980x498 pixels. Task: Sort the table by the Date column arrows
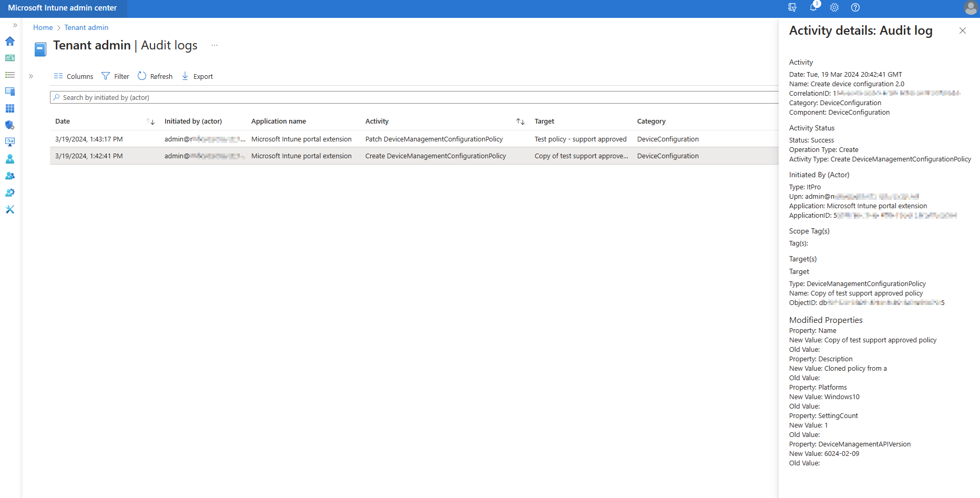(150, 121)
